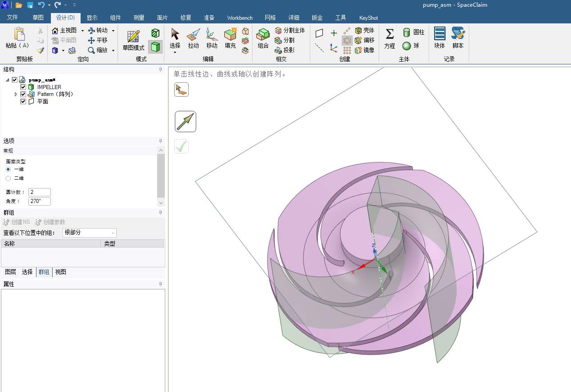The height and width of the screenshot is (392, 571).
Task: Select the 二维 pattern type radio button
Action: click(8, 178)
